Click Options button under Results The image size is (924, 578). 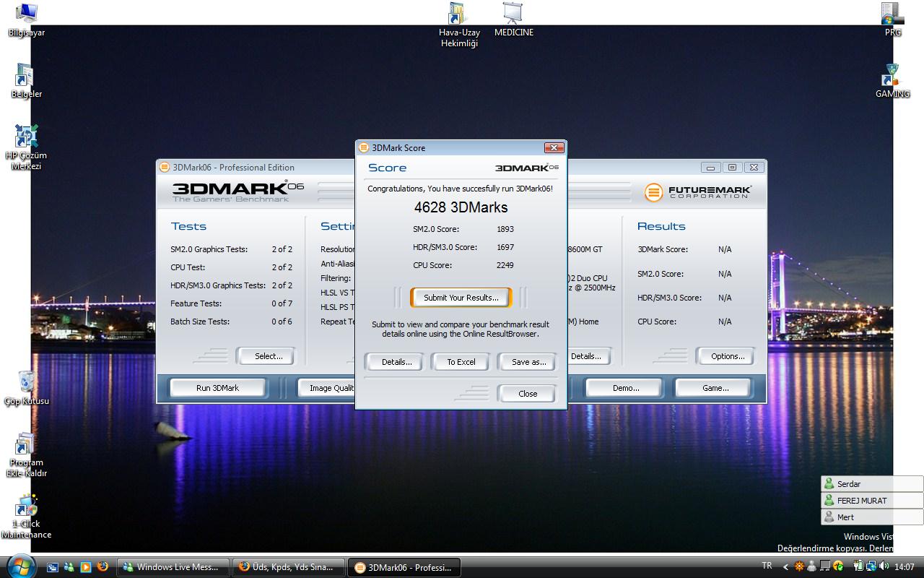click(728, 356)
